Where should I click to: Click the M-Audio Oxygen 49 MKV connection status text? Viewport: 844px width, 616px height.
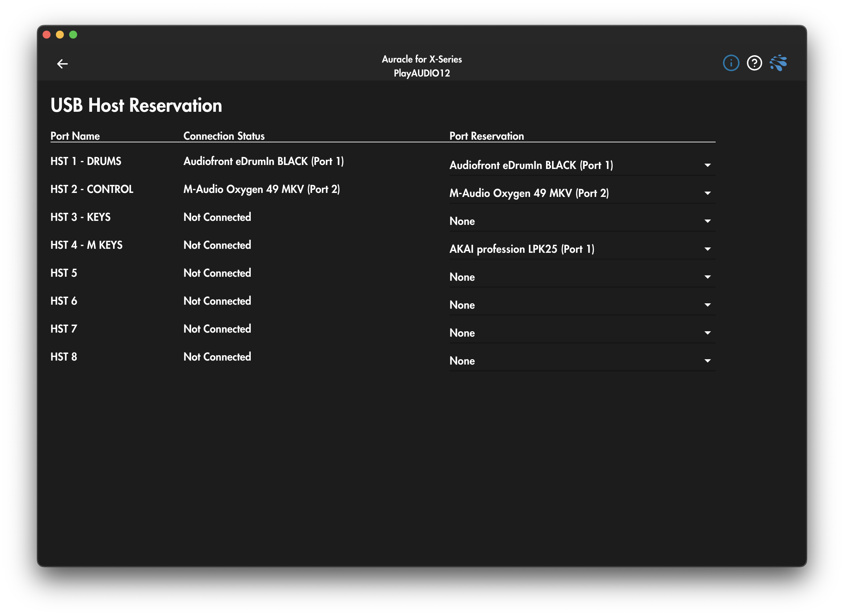point(262,189)
